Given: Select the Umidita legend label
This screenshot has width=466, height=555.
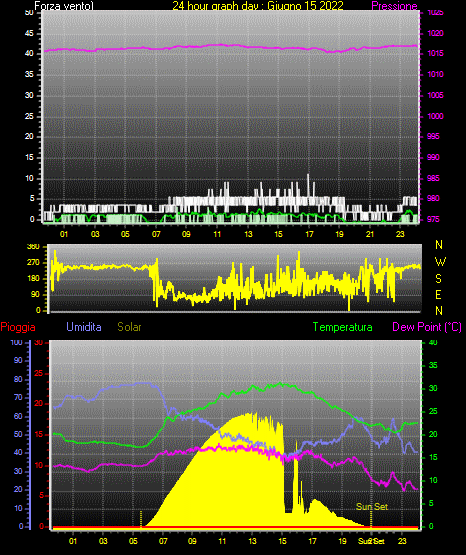Looking at the screenshot, I should point(84,326).
